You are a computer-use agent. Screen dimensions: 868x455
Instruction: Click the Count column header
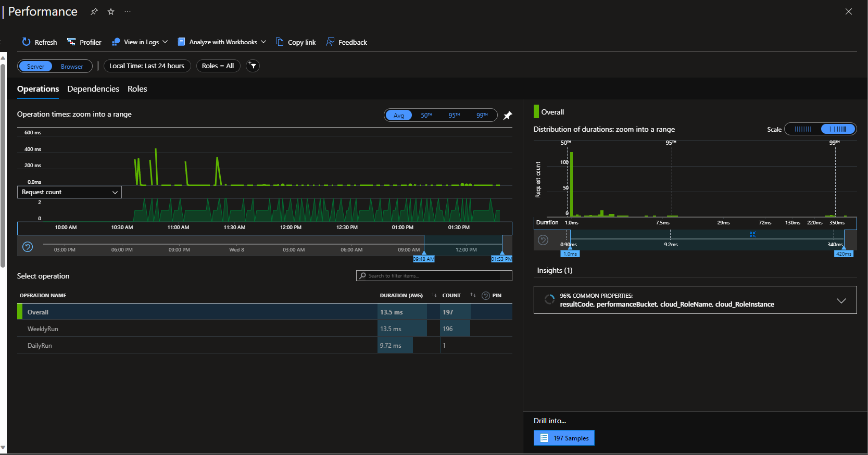pos(451,296)
